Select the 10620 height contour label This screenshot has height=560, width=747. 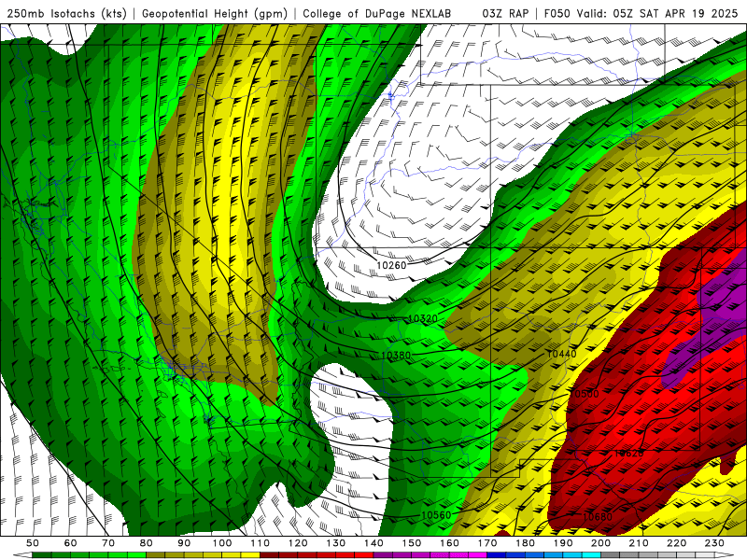[x=628, y=454]
